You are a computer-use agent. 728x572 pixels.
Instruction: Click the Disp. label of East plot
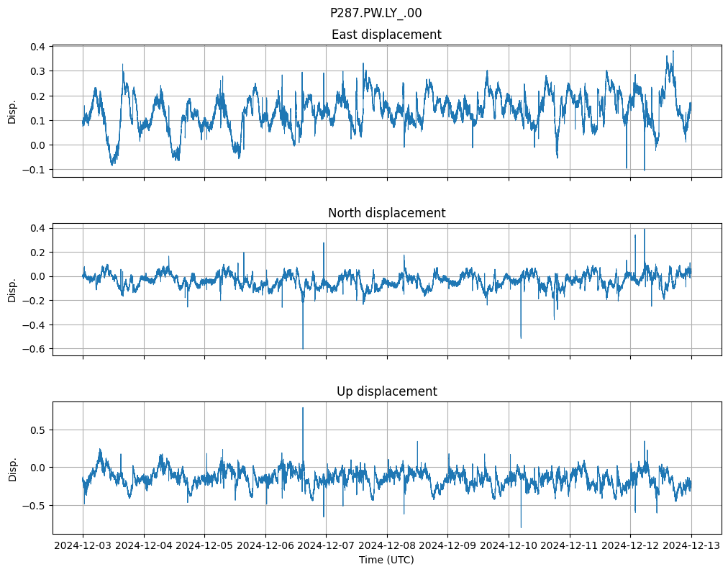click(x=12, y=111)
